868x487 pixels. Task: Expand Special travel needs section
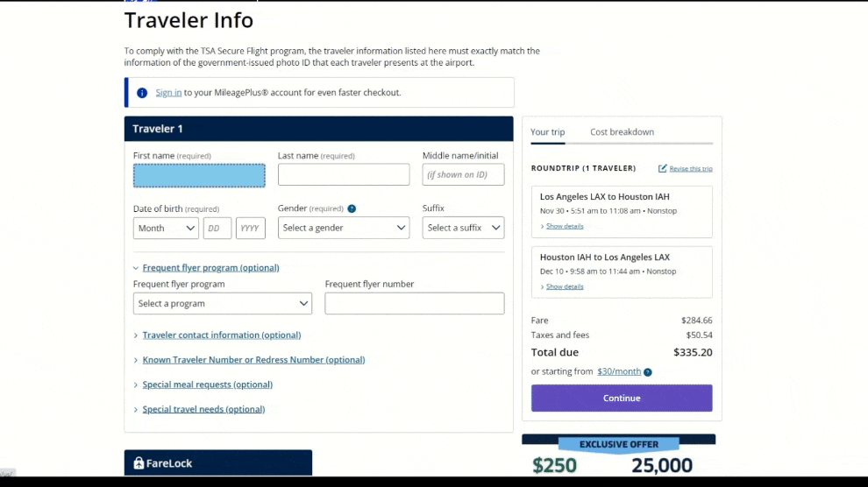[203, 409]
